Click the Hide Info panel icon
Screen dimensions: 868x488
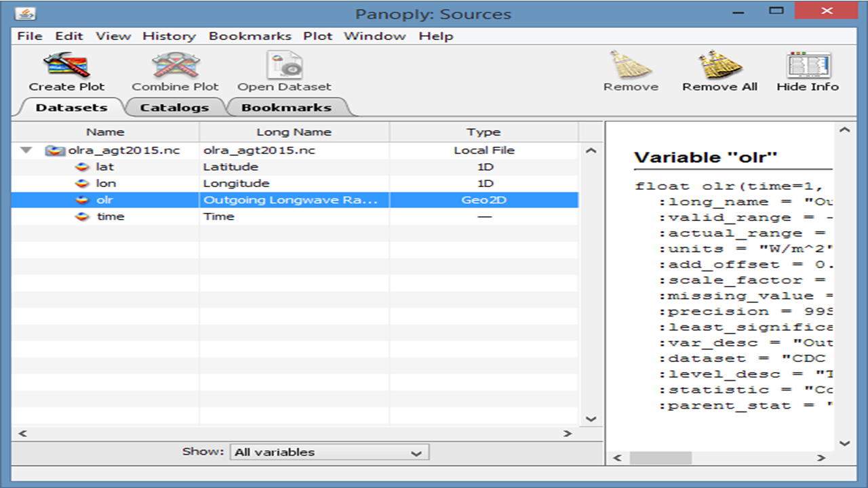(x=808, y=66)
